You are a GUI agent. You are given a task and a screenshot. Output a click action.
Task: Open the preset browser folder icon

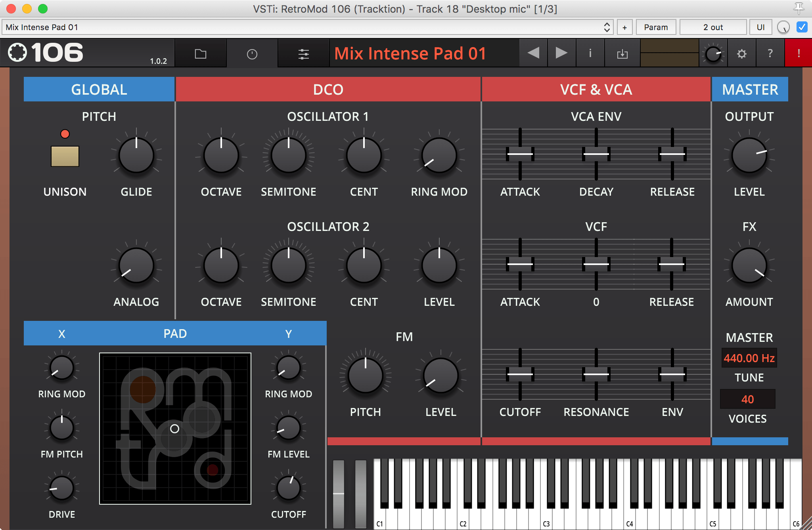[201, 53]
